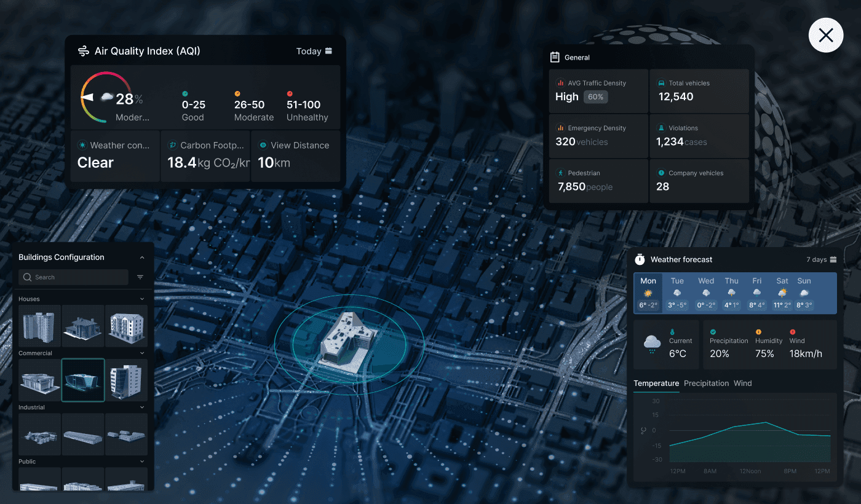Collapse the Houses category
The width and height of the screenshot is (861, 504).
click(142, 299)
